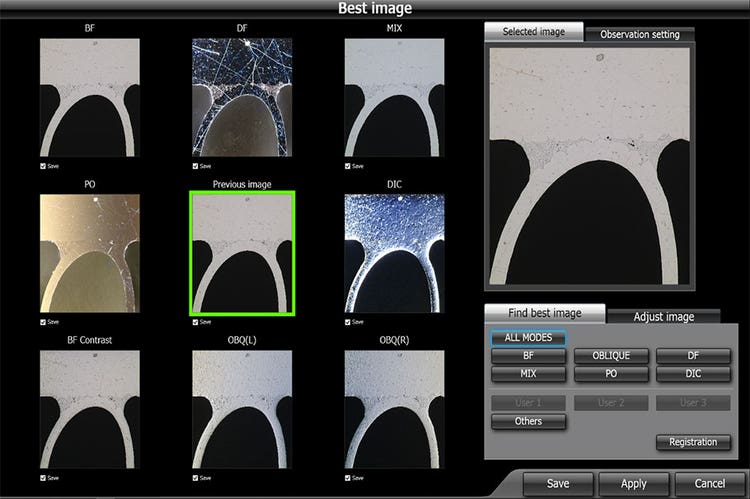Toggle Save checkbox under BF image
Image resolution: width=750 pixels, height=499 pixels.
click(43, 166)
